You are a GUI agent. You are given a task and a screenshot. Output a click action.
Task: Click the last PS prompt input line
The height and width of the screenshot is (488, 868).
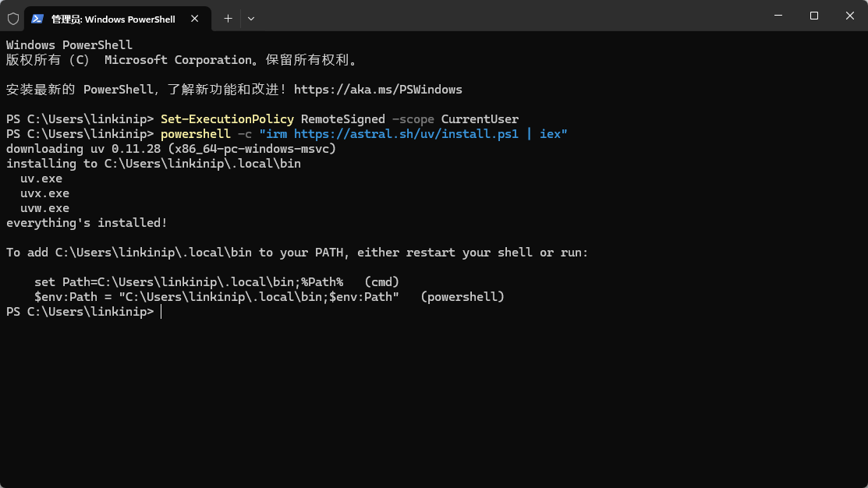84,312
